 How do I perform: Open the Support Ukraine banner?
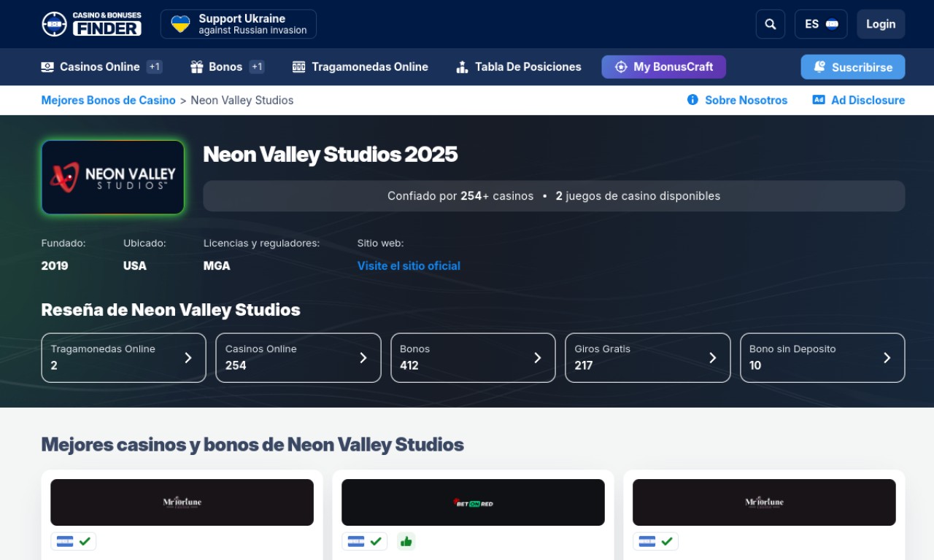tap(239, 24)
